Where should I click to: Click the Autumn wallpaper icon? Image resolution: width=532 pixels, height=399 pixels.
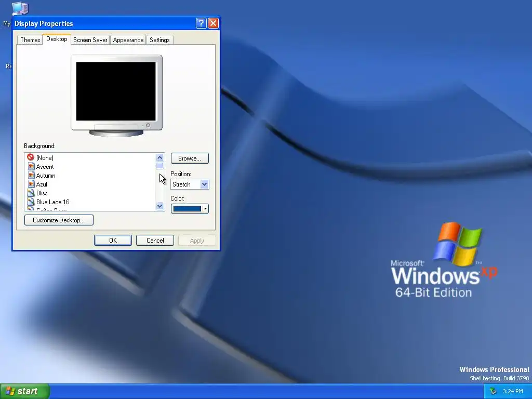point(31,175)
